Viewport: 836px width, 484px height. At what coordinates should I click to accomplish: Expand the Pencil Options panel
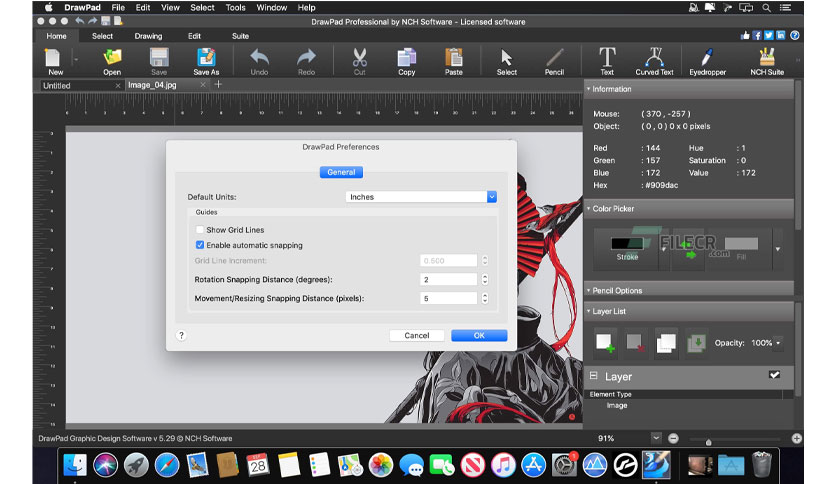click(x=589, y=291)
